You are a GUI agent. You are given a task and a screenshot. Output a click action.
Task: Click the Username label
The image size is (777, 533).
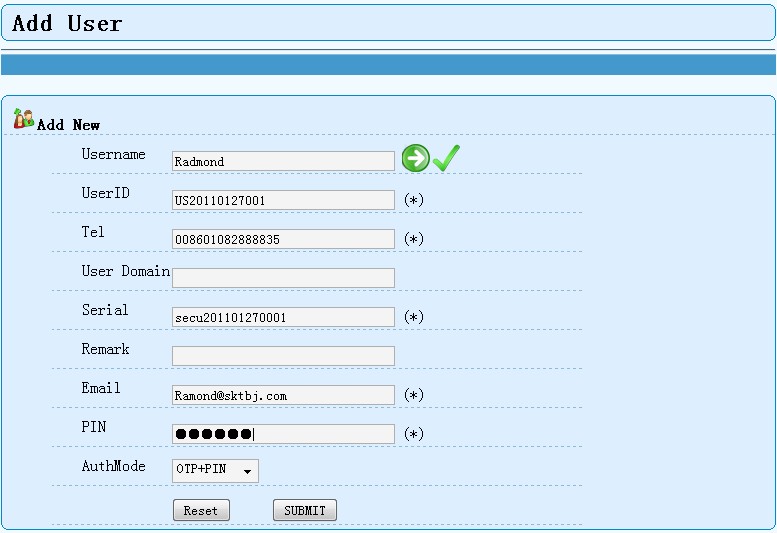coord(113,154)
